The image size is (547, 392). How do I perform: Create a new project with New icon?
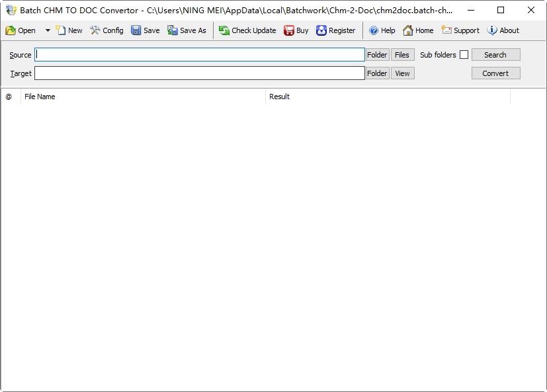(x=61, y=30)
